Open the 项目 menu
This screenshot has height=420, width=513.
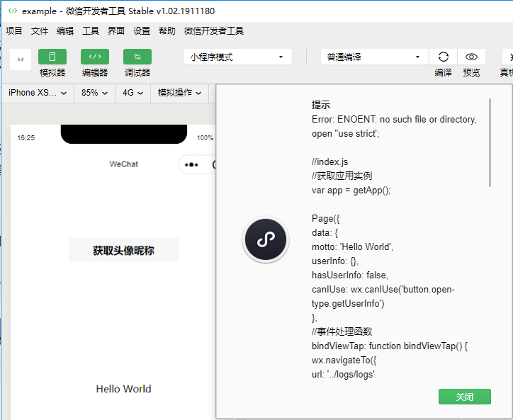click(14, 30)
